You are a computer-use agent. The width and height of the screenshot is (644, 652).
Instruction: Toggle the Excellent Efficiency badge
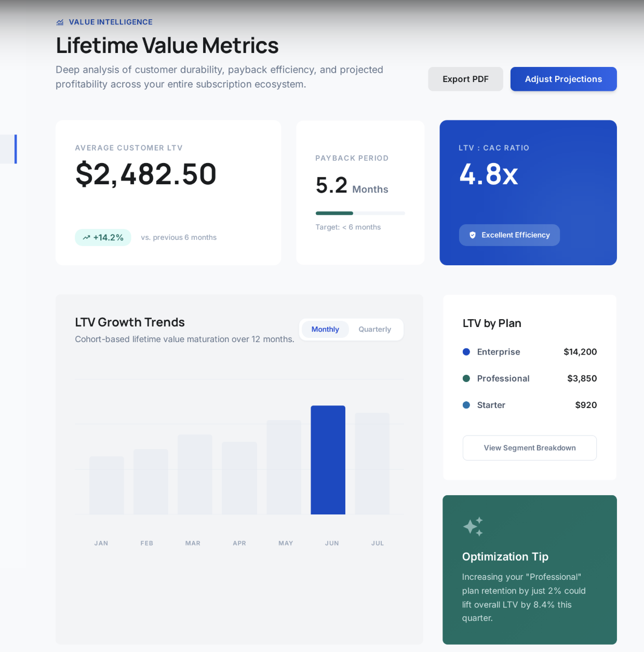(509, 235)
